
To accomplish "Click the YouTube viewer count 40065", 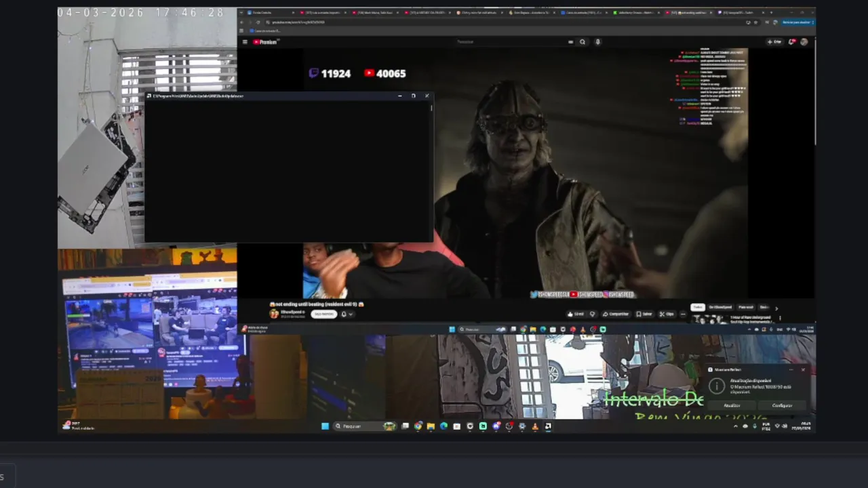I will click(384, 73).
